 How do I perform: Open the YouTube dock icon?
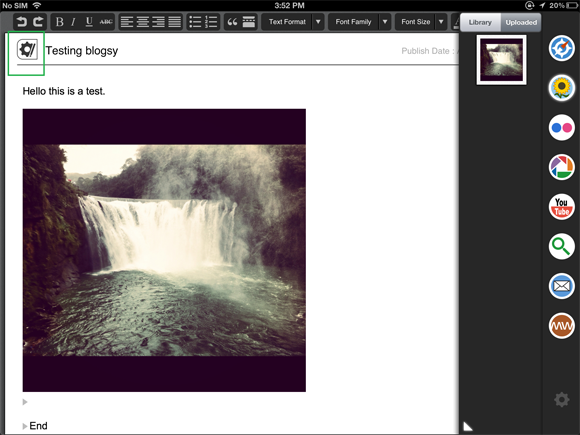pyautogui.click(x=562, y=207)
